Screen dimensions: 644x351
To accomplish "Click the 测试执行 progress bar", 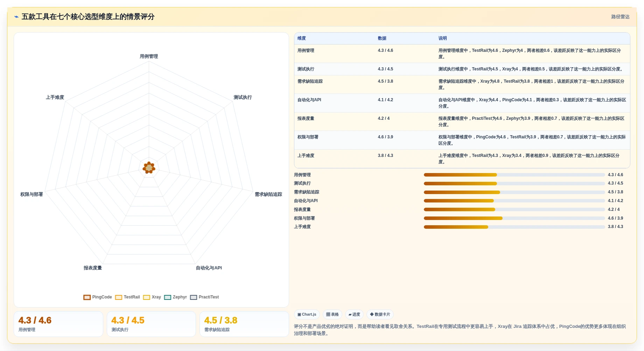I will [x=514, y=184].
